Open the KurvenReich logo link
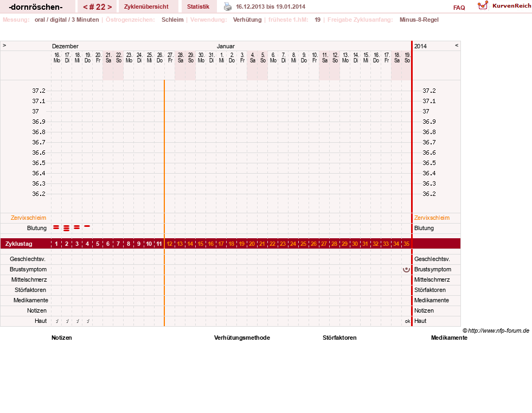 tap(504, 6)
